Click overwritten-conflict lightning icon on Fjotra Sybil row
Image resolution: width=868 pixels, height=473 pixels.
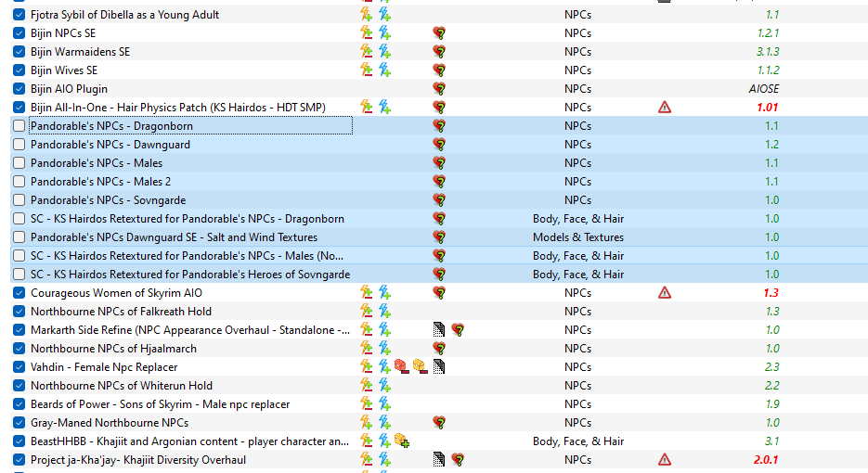[366, 15]
